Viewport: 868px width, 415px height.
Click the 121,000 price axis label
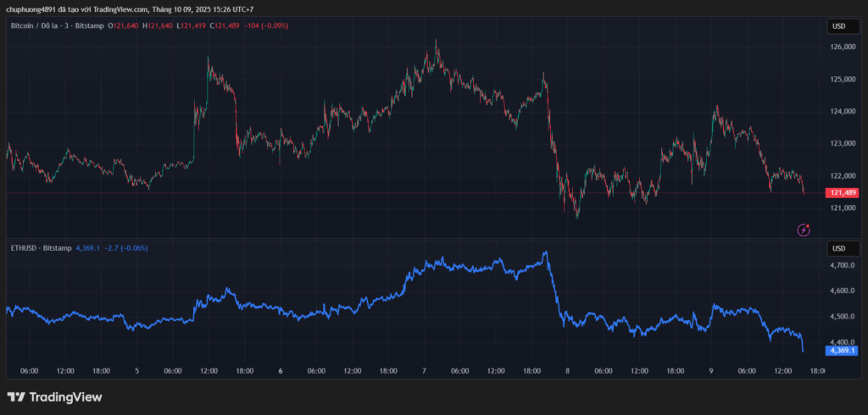[x=843, y=208]
